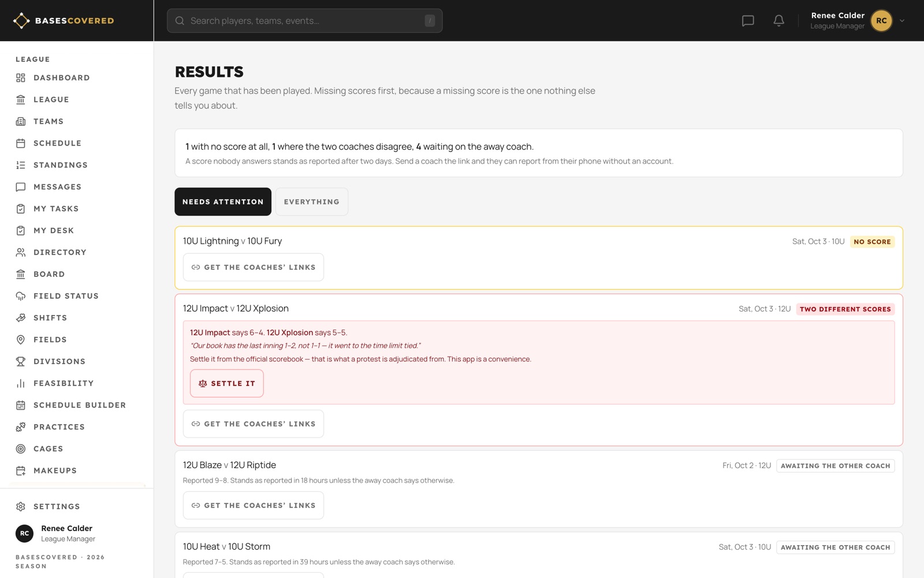This screenshot has width=924, height=578.
Task: Open the Makeups calendar icon
Action: [21, 470]
